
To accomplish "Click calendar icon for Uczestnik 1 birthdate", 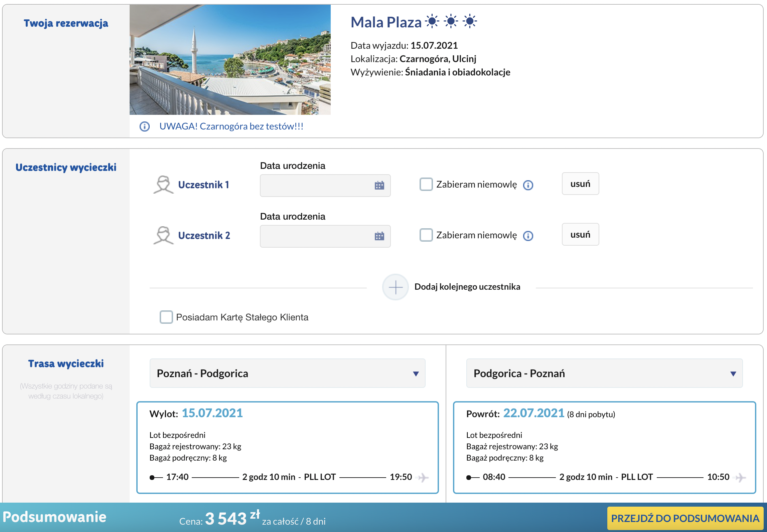I will coord(379,186).
